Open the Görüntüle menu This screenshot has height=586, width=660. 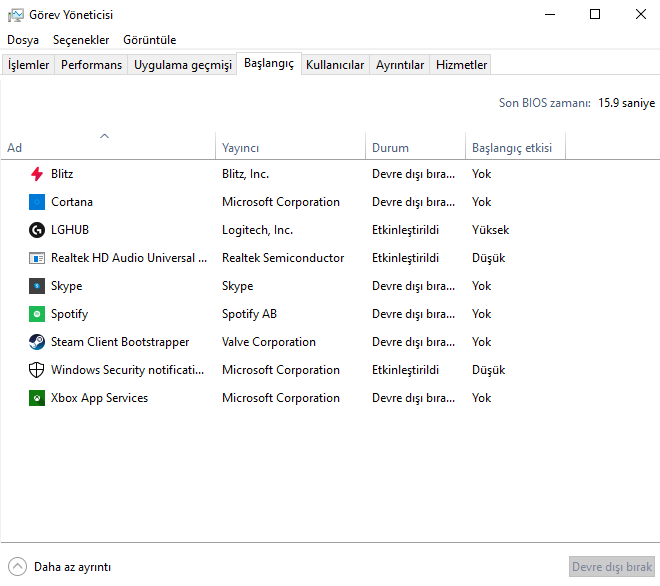(149, 40)
